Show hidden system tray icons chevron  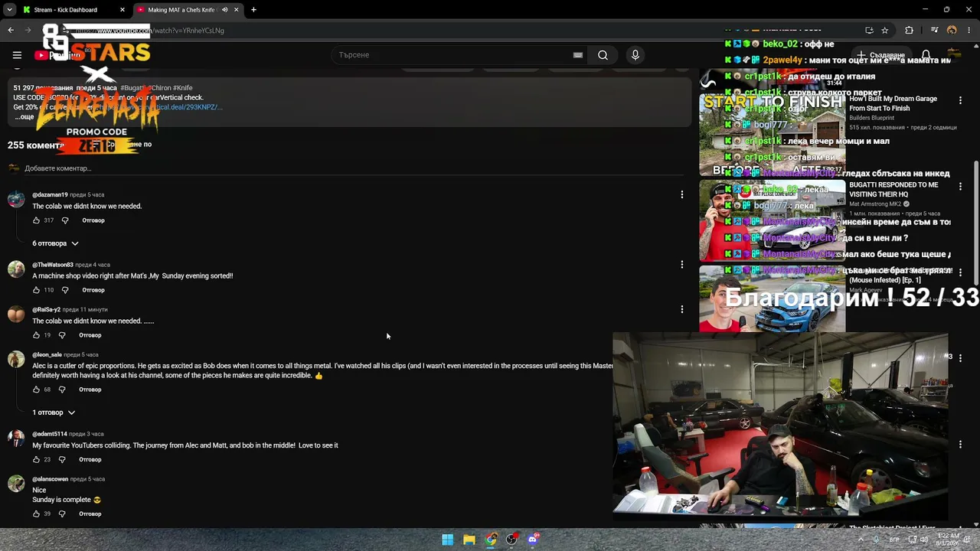click(x=861, y=540)
